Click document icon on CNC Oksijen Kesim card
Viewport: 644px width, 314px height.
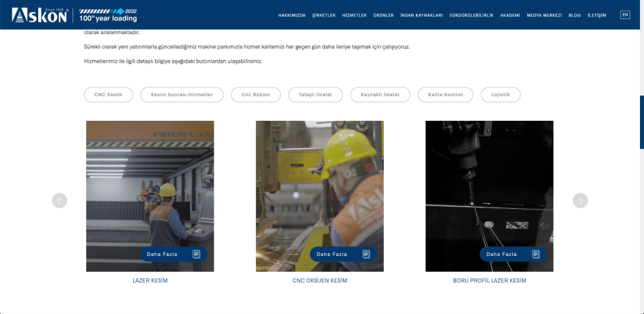tap(365, 254)
